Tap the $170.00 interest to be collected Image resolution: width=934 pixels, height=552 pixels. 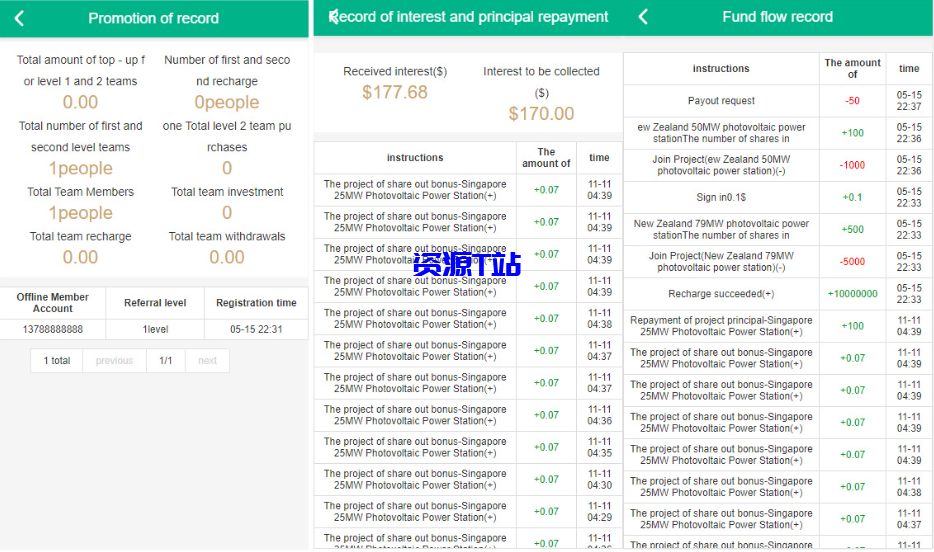click(541, 114)
